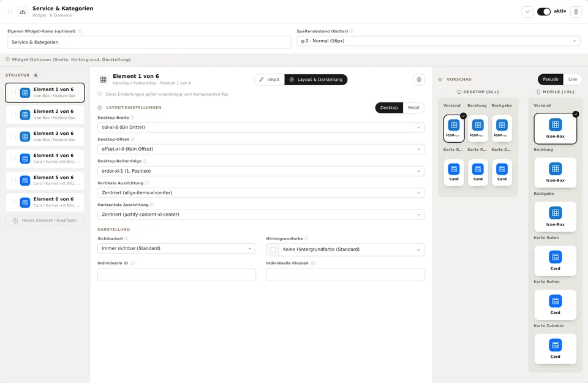Click the info icon beside Desktop-Reihenfolge
Viewport: 588px width, 383px height.
(145, 161)
